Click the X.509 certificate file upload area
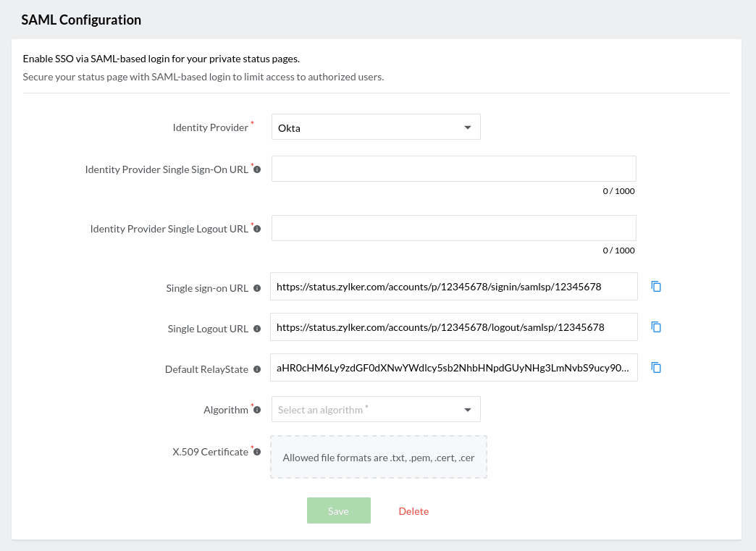This screenshot has height=551, width=756. (379, 457)
